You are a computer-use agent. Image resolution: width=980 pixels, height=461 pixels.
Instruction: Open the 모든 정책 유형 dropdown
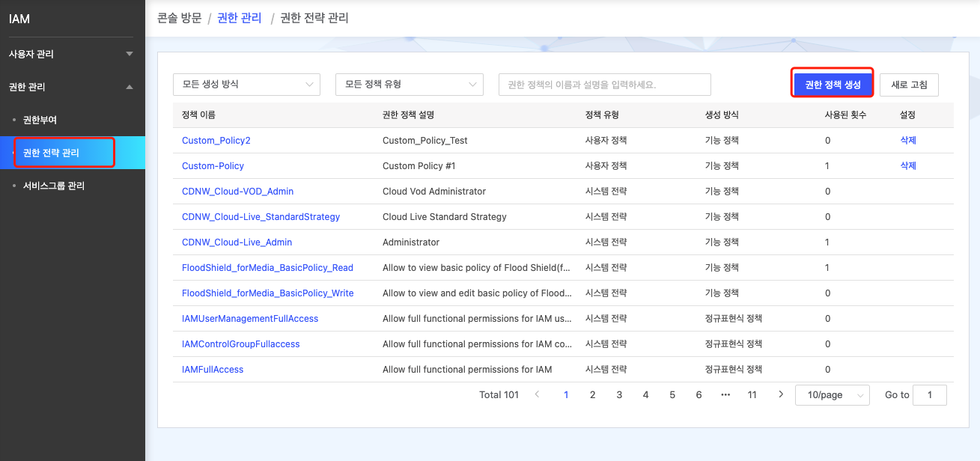click(410, 85)
